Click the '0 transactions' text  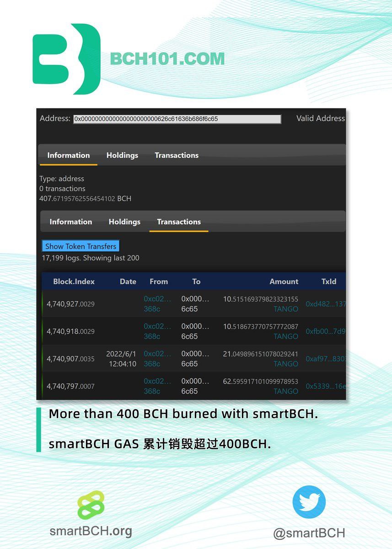click(62, 188)
